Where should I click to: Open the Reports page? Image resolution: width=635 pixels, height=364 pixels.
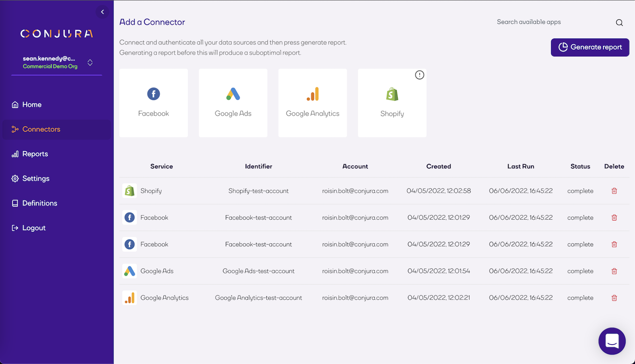click(35, 154)
